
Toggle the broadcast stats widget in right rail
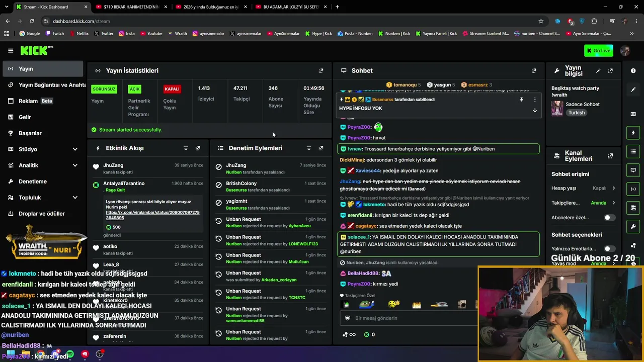tap(633, 189)
